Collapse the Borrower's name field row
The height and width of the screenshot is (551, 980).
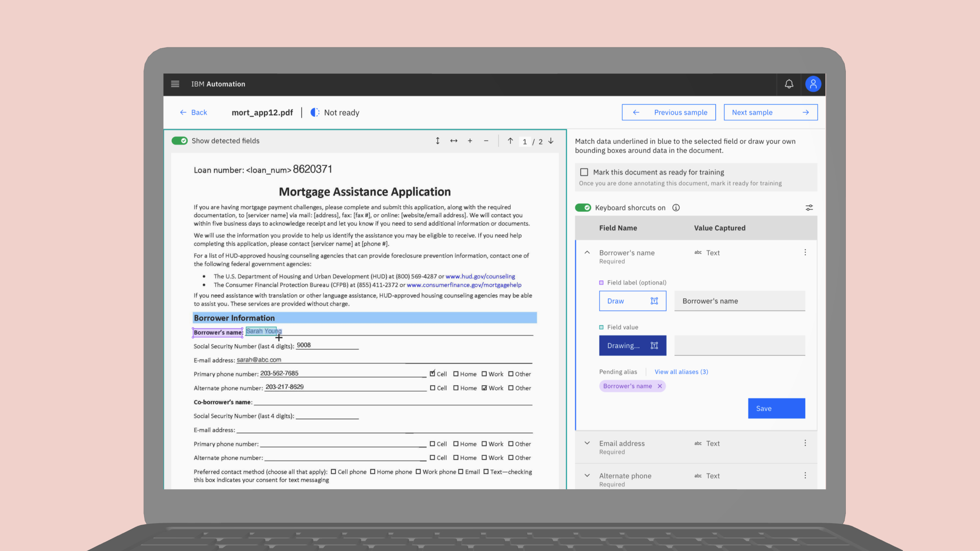(587, 252)
